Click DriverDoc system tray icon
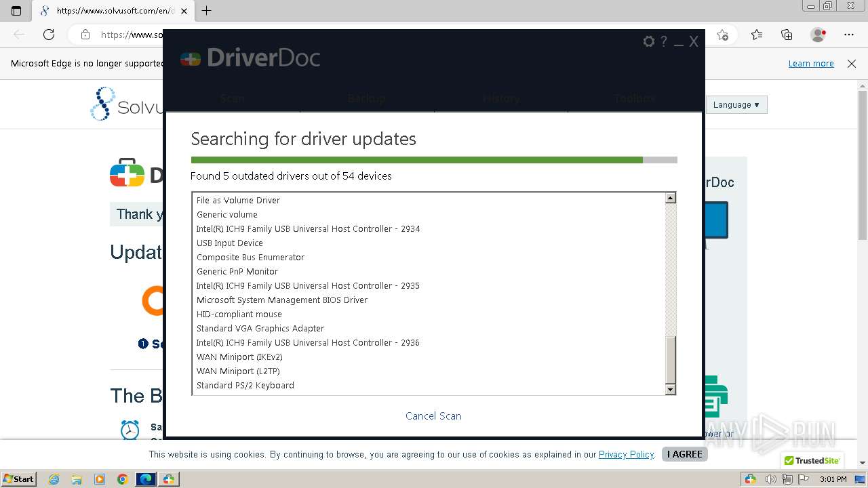Image resolution: width=868 pixels, height=488 pixels. 750,479
